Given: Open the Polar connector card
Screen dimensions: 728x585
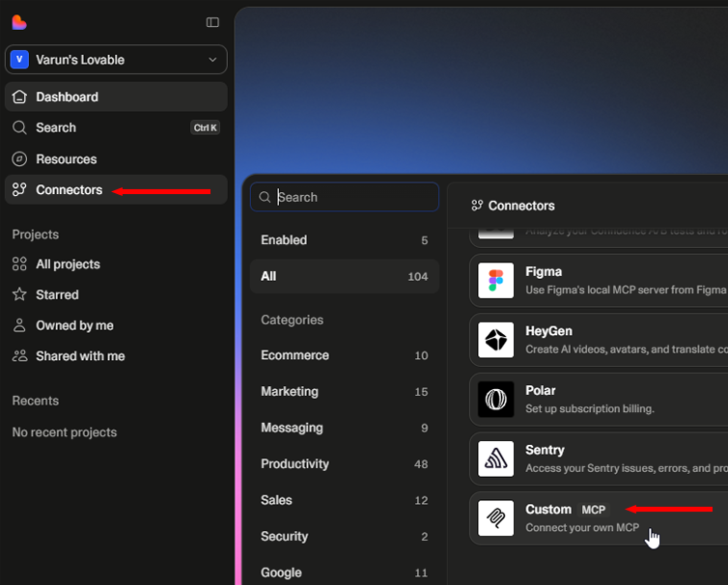Looking at the screenshot, I should (599, 400).
